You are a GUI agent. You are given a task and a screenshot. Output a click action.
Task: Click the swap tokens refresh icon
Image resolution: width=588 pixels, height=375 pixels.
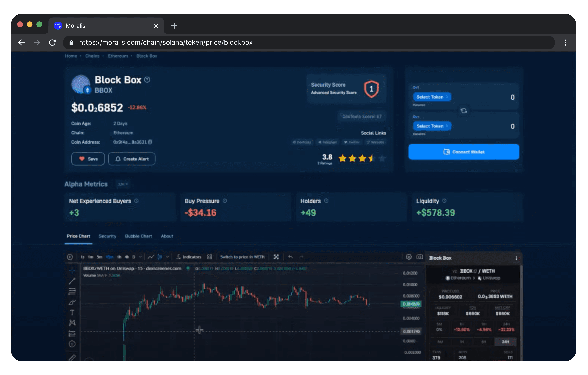point(464,111)
